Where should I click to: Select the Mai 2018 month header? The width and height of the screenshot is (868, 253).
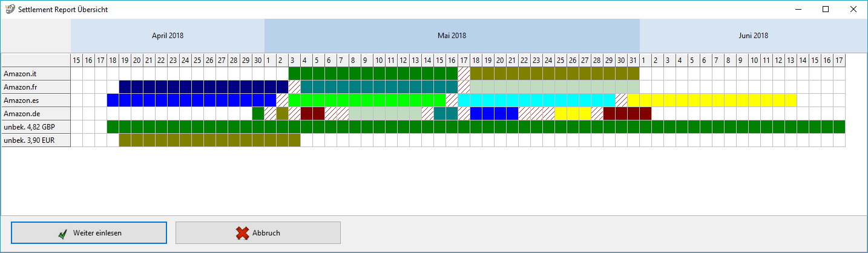tap(452, 36)
